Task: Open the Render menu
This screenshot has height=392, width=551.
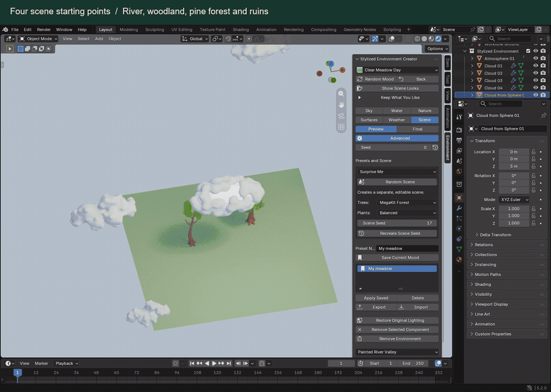Action: click(x=43, y=29)
